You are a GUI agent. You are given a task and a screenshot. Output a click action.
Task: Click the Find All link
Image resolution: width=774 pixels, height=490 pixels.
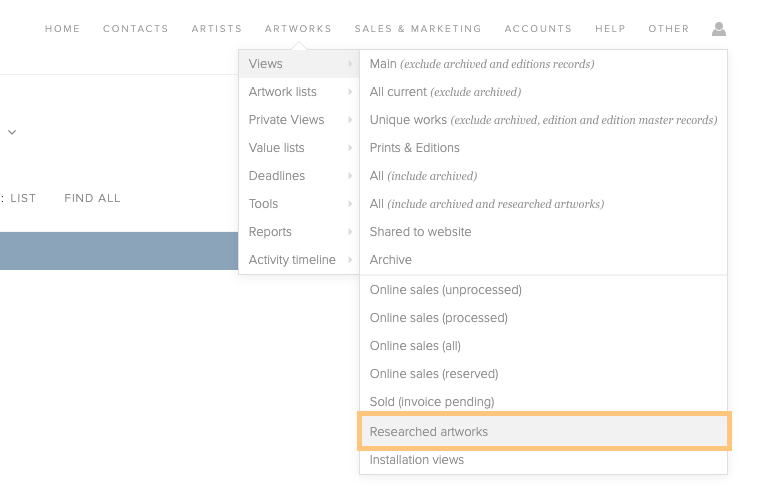(92, 198)
